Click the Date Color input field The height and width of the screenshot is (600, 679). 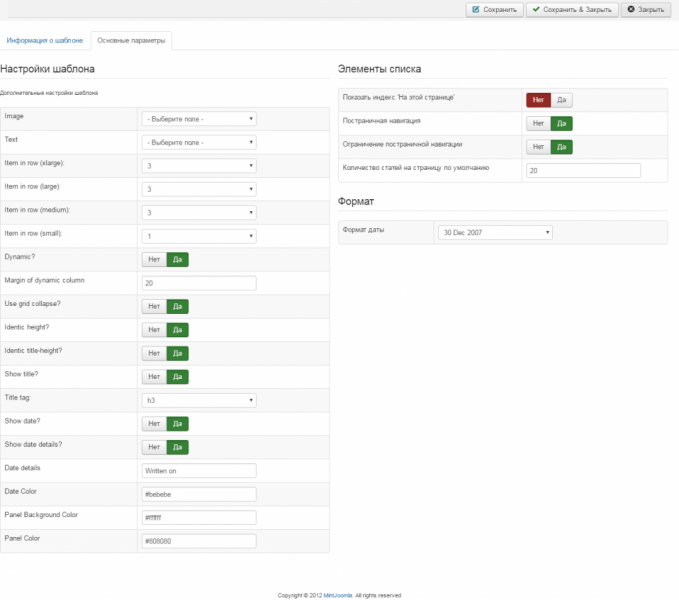click(x=199, y=494)
